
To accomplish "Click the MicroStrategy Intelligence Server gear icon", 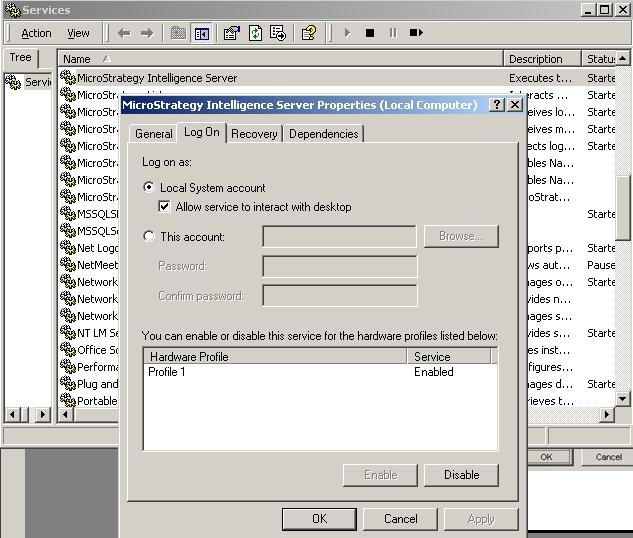I will 68,77.
